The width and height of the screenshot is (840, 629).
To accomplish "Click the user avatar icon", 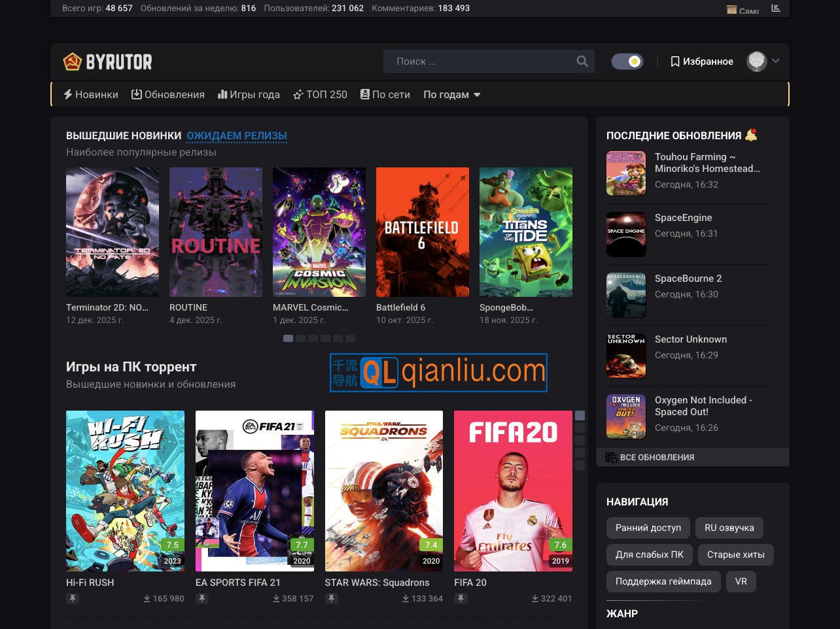I will coord(757,61).
